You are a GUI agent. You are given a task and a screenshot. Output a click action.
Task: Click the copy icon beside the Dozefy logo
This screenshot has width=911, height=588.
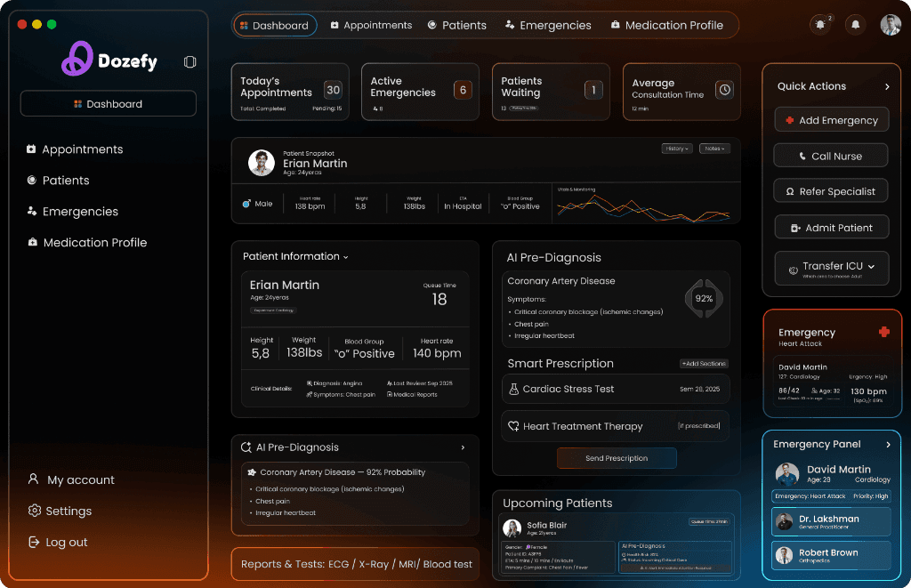(x=189, y=62)
